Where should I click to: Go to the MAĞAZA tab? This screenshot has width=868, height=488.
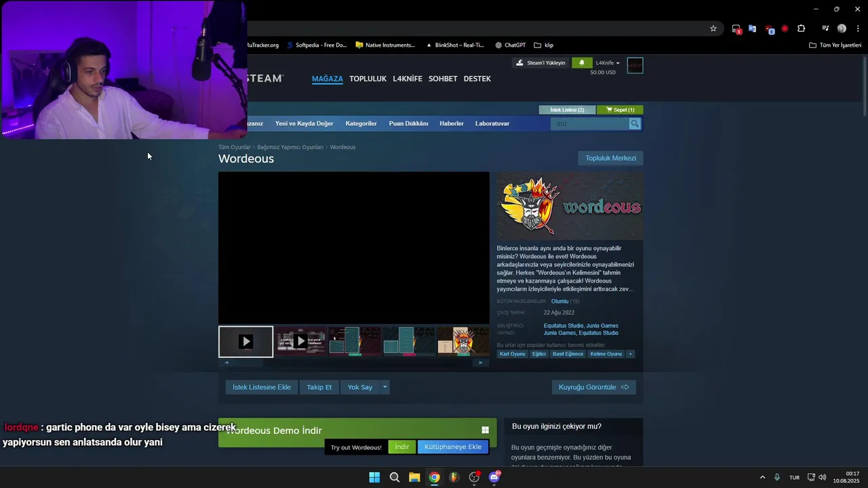(327, 79)
